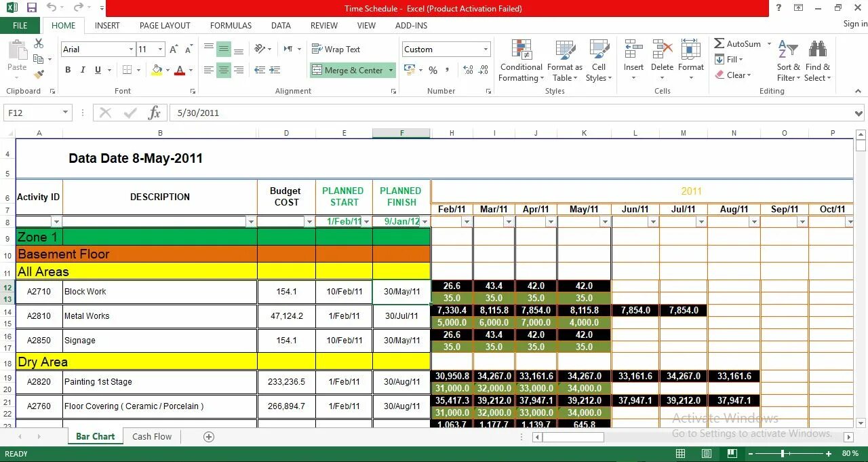Switch to the FORMULAS ribbon tab

click(231, 25)
